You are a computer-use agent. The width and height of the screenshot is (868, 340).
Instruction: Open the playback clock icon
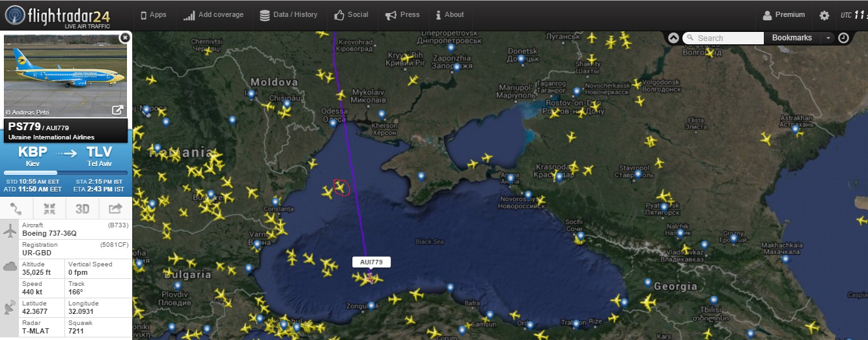(843, 38)
